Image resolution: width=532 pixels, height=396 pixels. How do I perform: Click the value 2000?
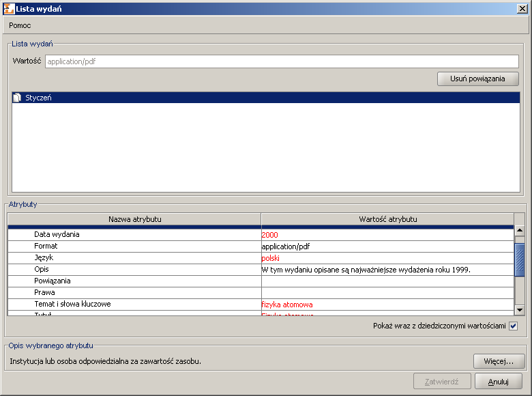[269, 235]
